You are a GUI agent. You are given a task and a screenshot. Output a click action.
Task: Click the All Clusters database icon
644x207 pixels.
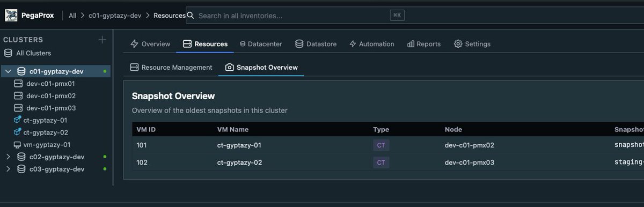coord(8,53)
